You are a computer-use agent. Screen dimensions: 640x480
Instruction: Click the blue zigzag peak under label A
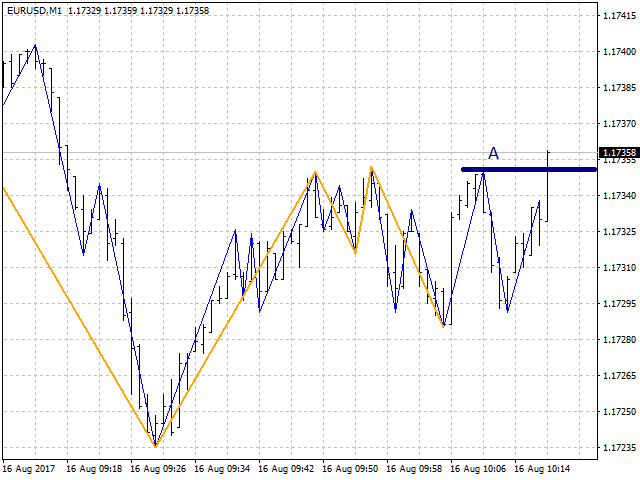click(483, 173)
